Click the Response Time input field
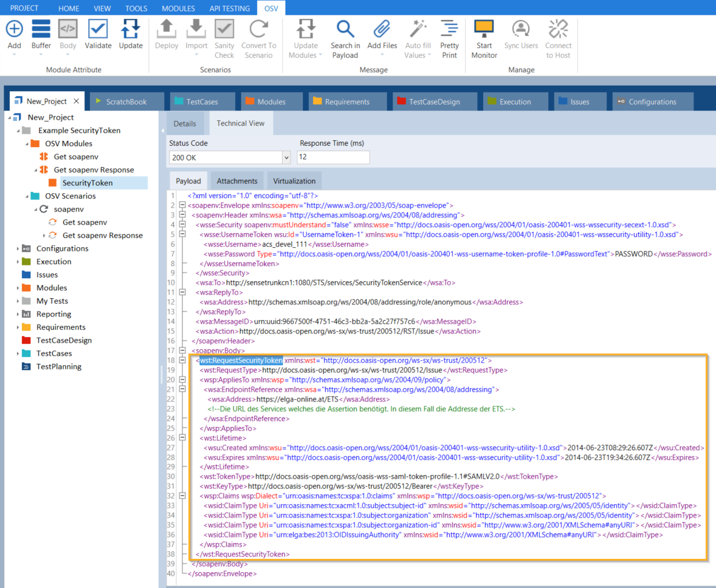The image size is (716, 588). [x=333, y=158]
